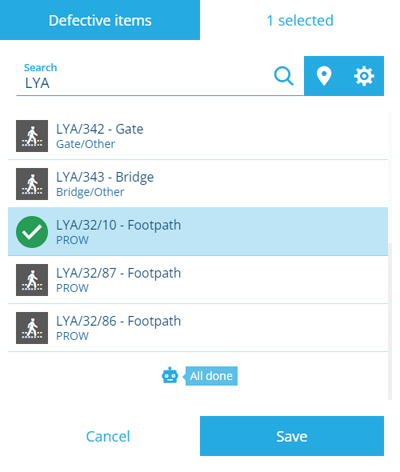This screenshot has width=400, height=472.
Task: Click the pedestrian icon for LYA/343 Bridge
Action: pyautogui.click(x=32, y=184)
